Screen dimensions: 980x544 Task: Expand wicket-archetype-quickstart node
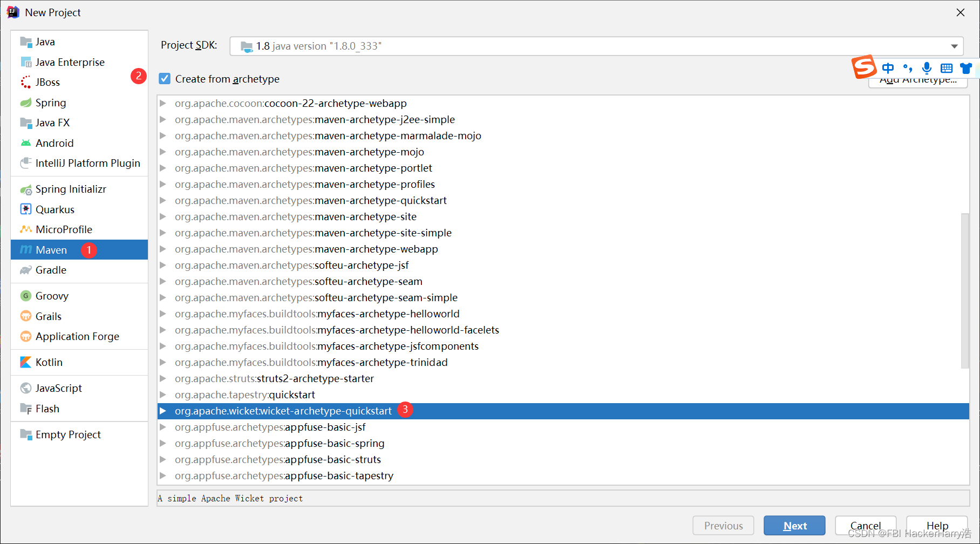(163, 411)
